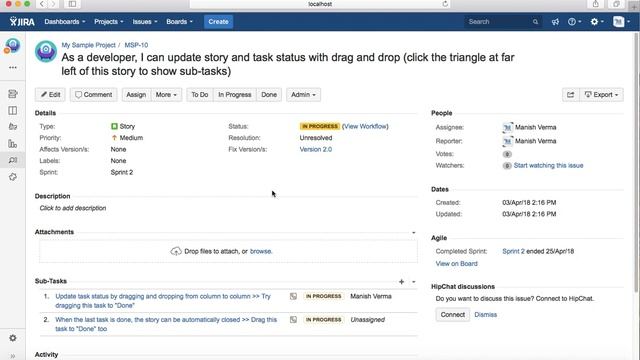Image resolution: width=640 pixels, height=360 pixels.
Task: Click Manish Verma reporter avatar
Action: 507,141
